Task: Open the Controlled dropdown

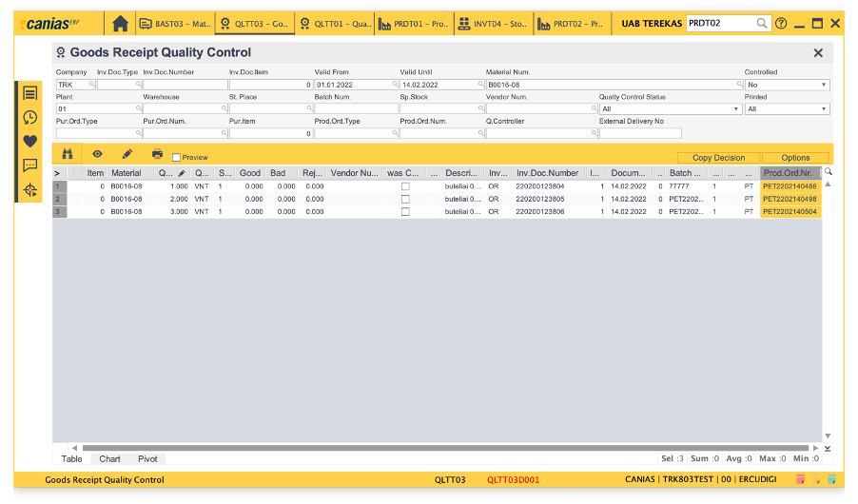Action: (787, 85)
